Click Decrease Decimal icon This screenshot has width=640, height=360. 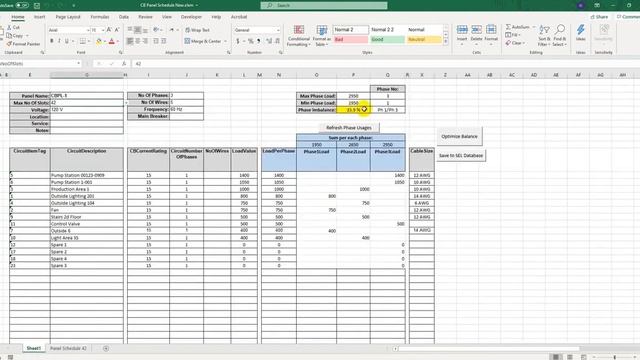point(277,41)
